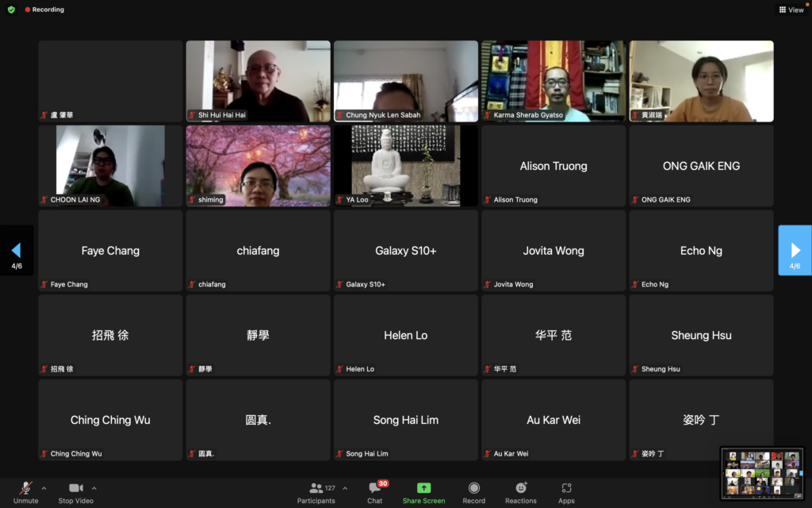Screen dimensions: 812x508
Task: Expand audio options arrow beside Unmute
Action: [x=44, y=488]
